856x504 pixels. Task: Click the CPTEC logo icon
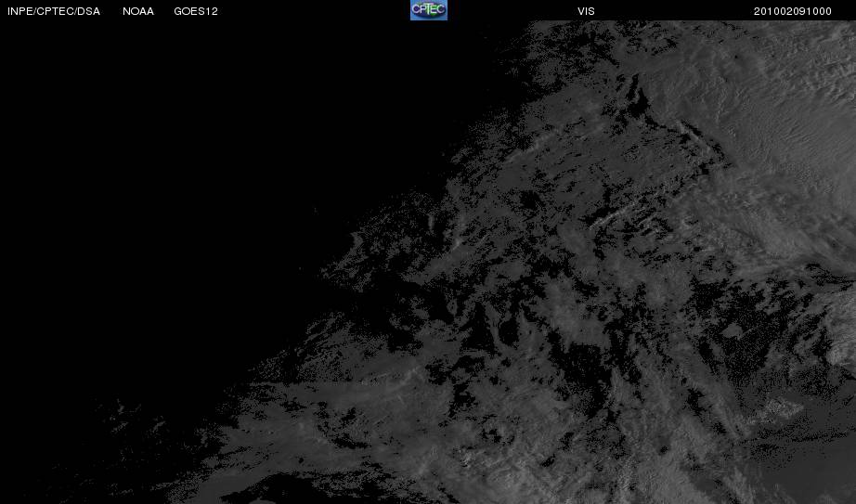tap(429, 10)
